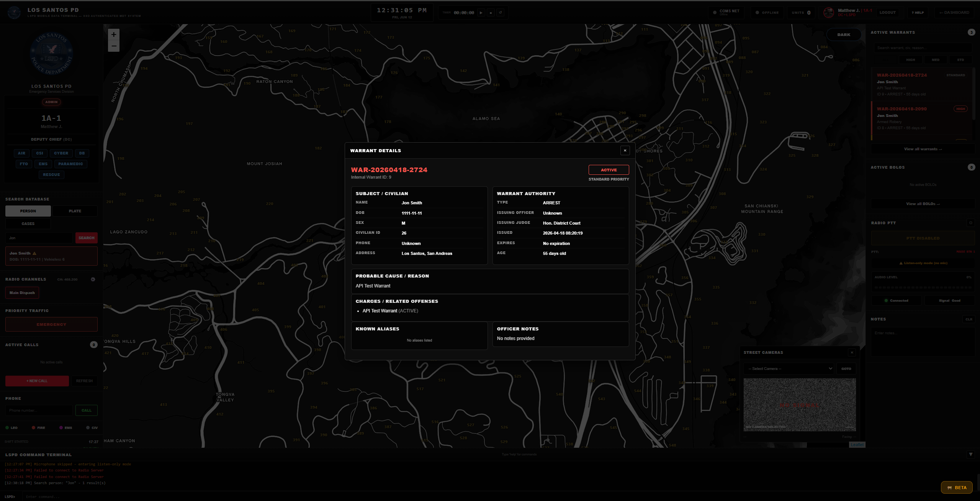The image size is (980, 501).
Task: Filter warrants by HIGH priority
Action: [x=910, y=60]
